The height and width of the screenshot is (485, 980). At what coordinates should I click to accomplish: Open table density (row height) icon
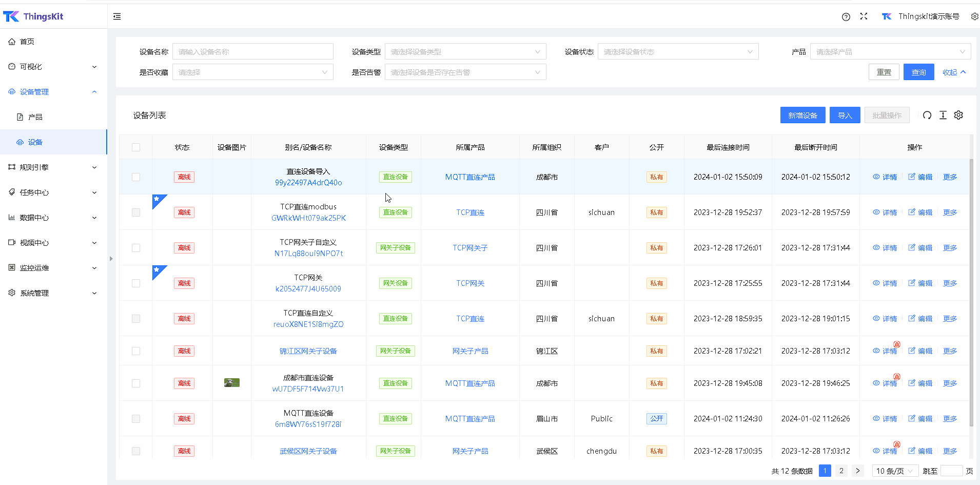pyautogui.click(x=943, y=115)
